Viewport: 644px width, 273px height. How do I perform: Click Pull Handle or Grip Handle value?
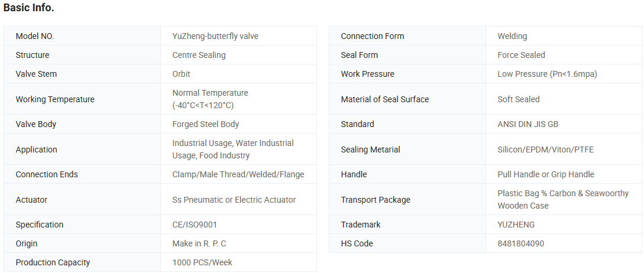coord(546,174)
